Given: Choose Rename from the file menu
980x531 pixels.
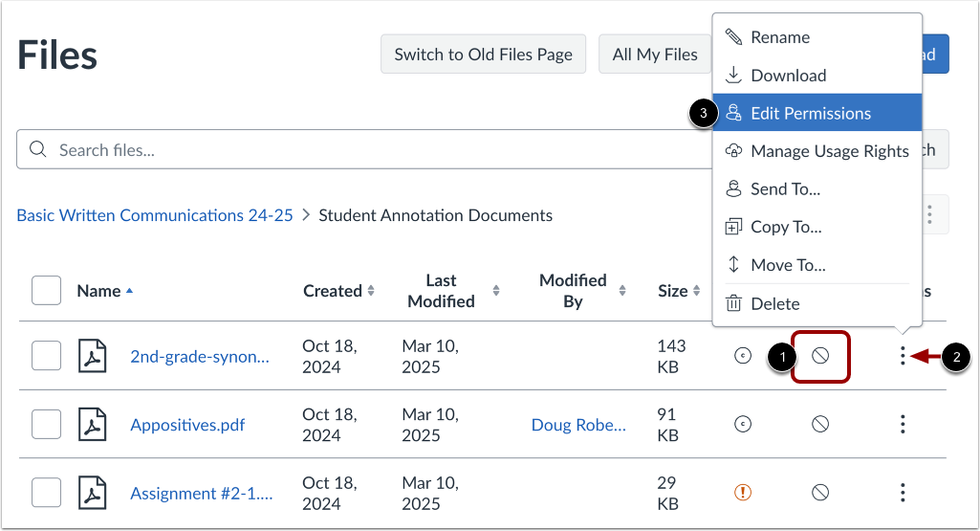Looking at the screenshot, I should click(x=817, y=37).
